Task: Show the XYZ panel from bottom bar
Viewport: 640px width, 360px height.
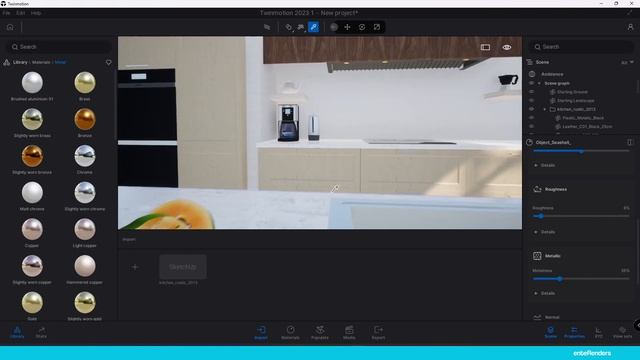Action: pos(598,332)
